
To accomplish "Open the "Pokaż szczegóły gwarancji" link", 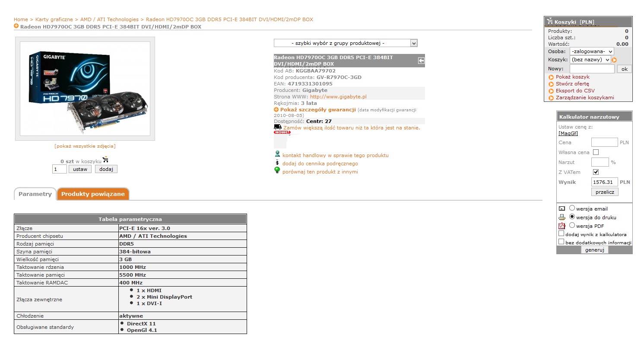I will pyautogui.click(x=318, y=110).
